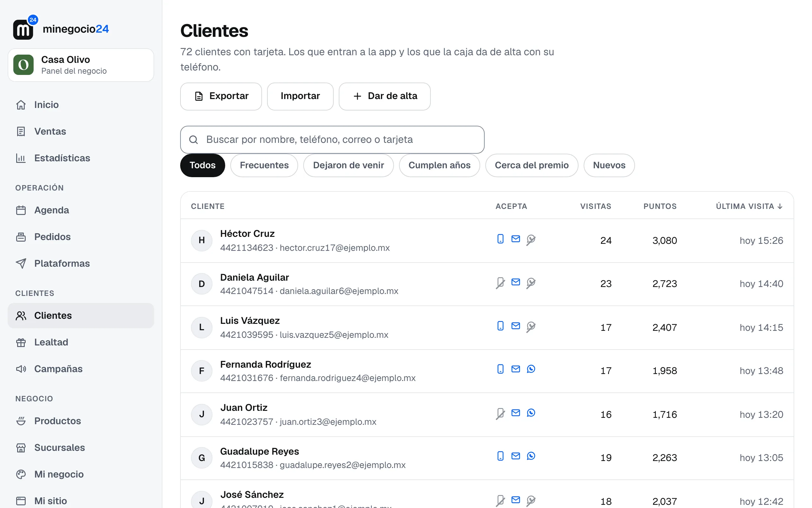Click Héctor Cruz's disabled WhatsApp icon
812x508 pixels.
(531, 239)
